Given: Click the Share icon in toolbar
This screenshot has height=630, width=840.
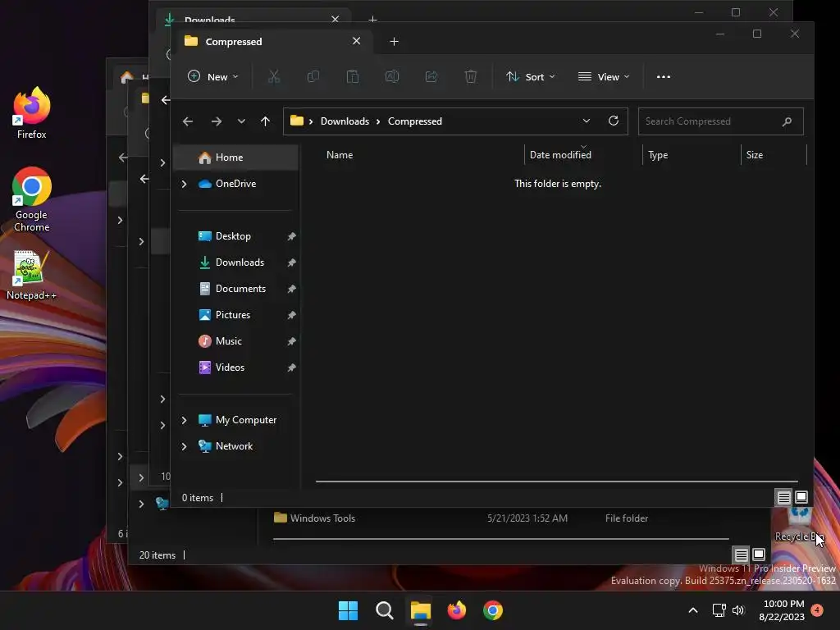Looking at the screenshot, I should (x=431, y=76).
